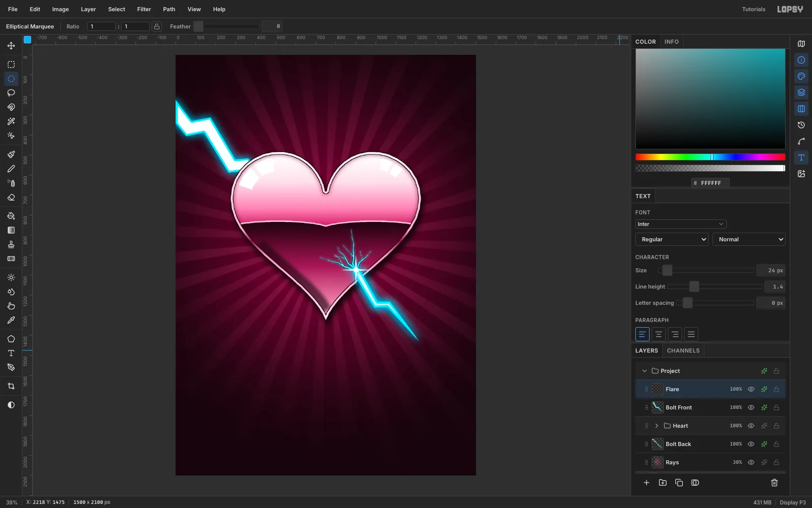Screen dimensions: 812x508
Task: Toggle lock on the Flare layer
Action: tap(776, 389)
